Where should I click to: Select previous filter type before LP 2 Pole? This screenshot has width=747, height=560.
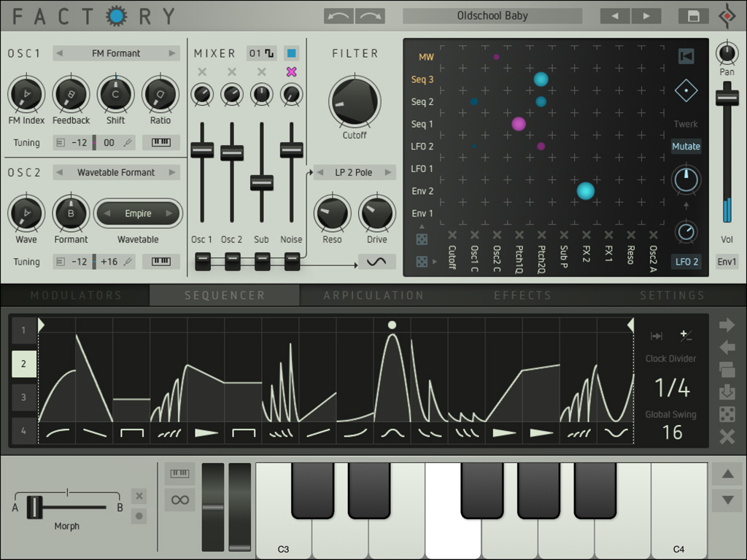(x=320, y=172)
